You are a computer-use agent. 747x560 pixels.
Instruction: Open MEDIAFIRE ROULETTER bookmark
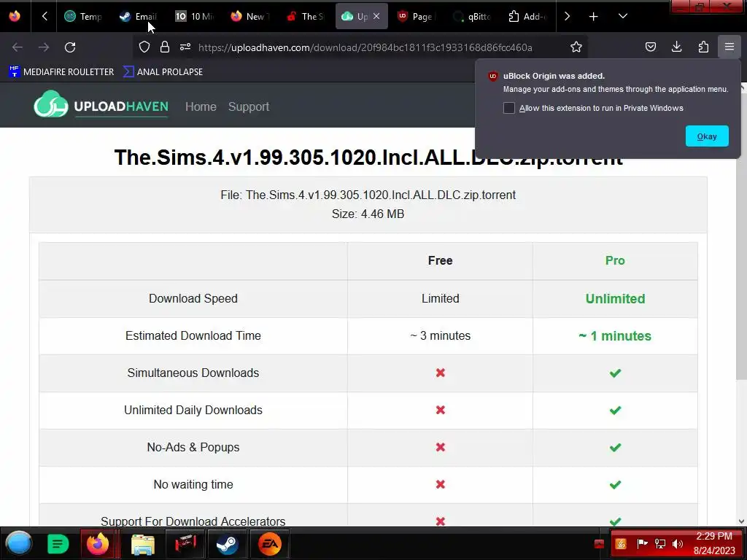coord(61,72)
